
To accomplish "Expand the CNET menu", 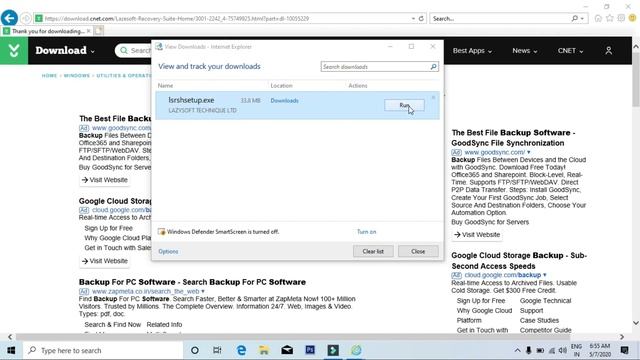I will click(570, 51).
